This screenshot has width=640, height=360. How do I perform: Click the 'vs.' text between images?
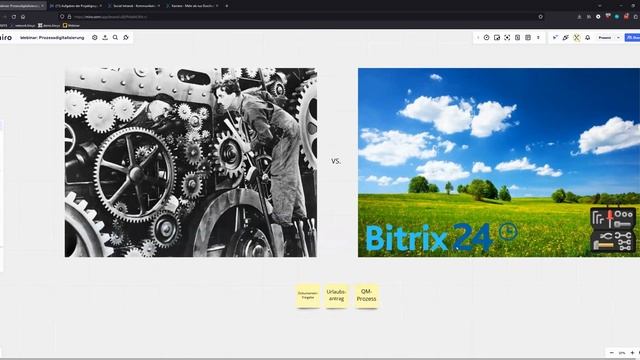[x=336, y=161]
